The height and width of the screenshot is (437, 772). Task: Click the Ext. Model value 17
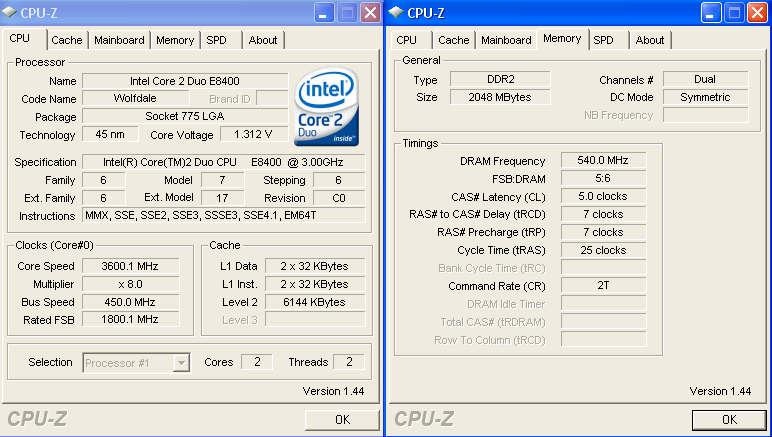(223, 198)
